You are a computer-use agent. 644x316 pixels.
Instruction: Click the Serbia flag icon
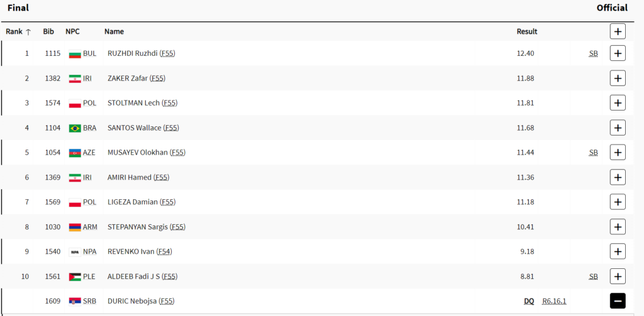pos(75,302)
